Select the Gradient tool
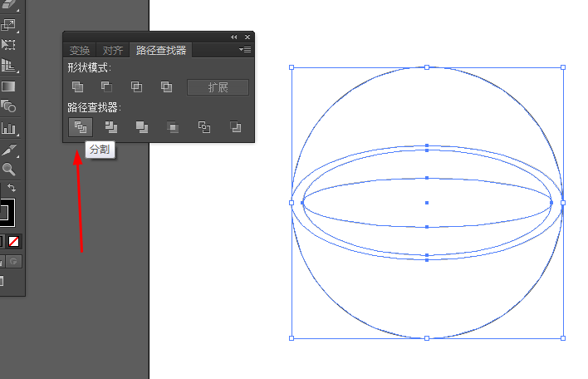The height and width of the screenshot is (379, 588). (x=8, y=86)
